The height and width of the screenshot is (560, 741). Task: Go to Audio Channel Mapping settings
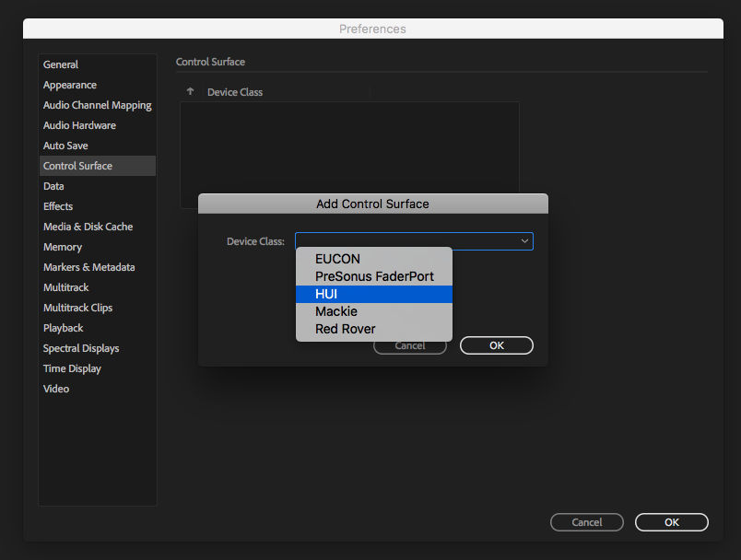pos(97,104)
